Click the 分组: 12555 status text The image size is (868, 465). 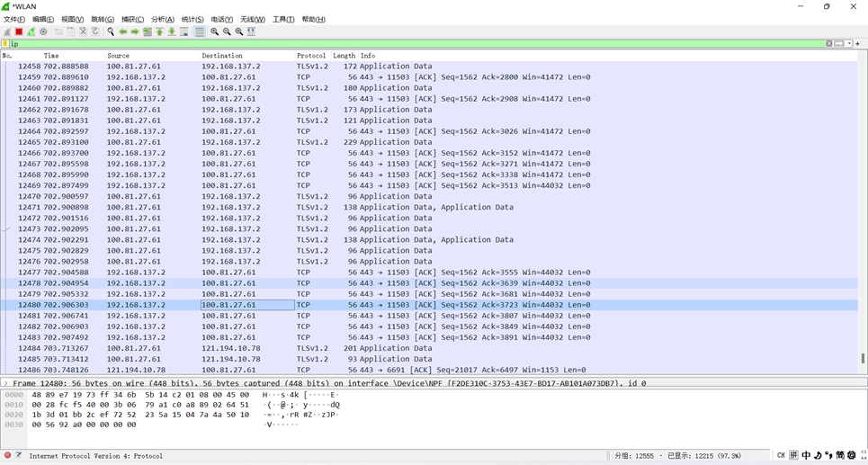click(635, 456)
